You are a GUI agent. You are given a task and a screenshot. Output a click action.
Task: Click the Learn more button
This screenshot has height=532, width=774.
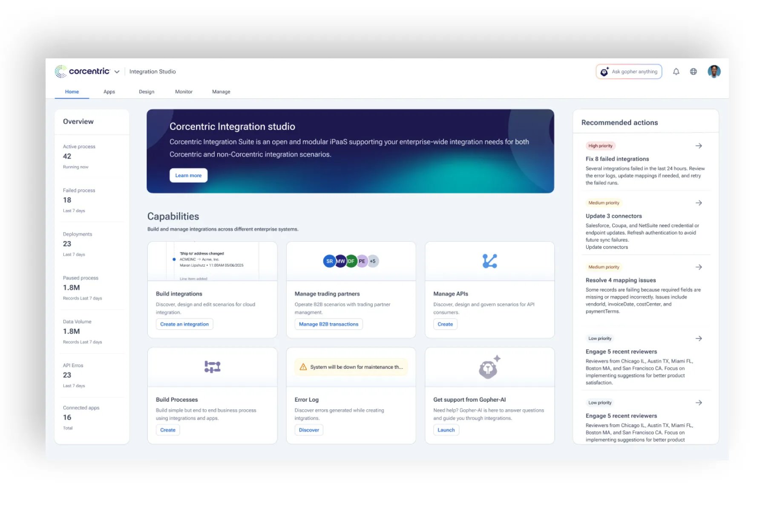point(188,175)
